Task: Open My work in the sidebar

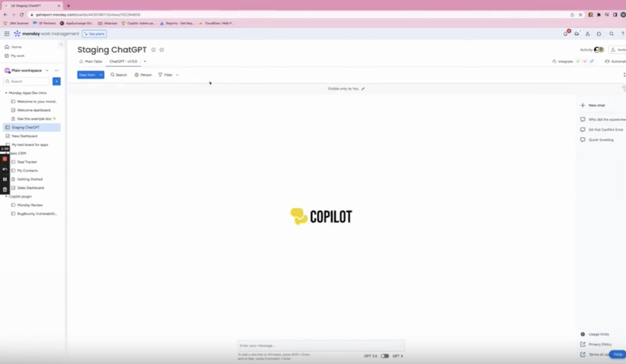Action: 15,56
